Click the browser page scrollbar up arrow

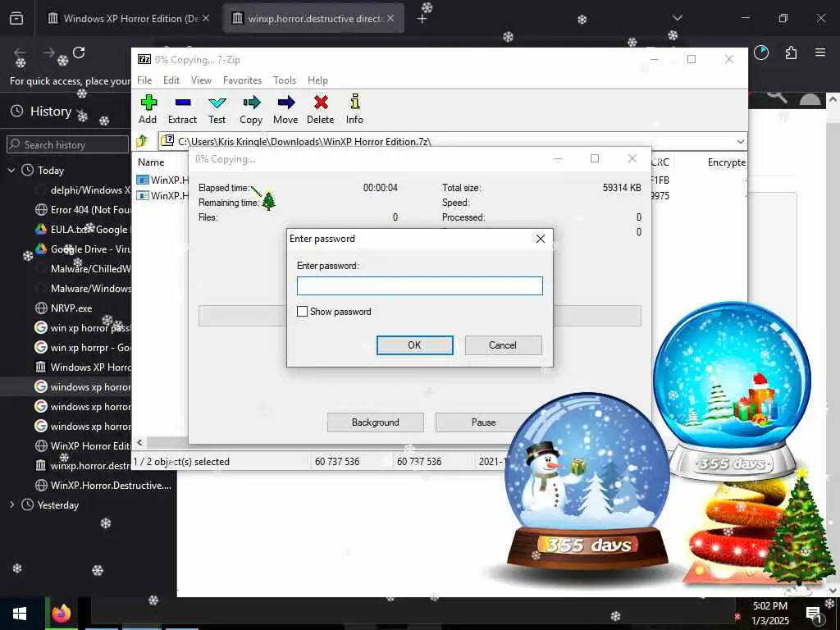[x=833, y=99]
